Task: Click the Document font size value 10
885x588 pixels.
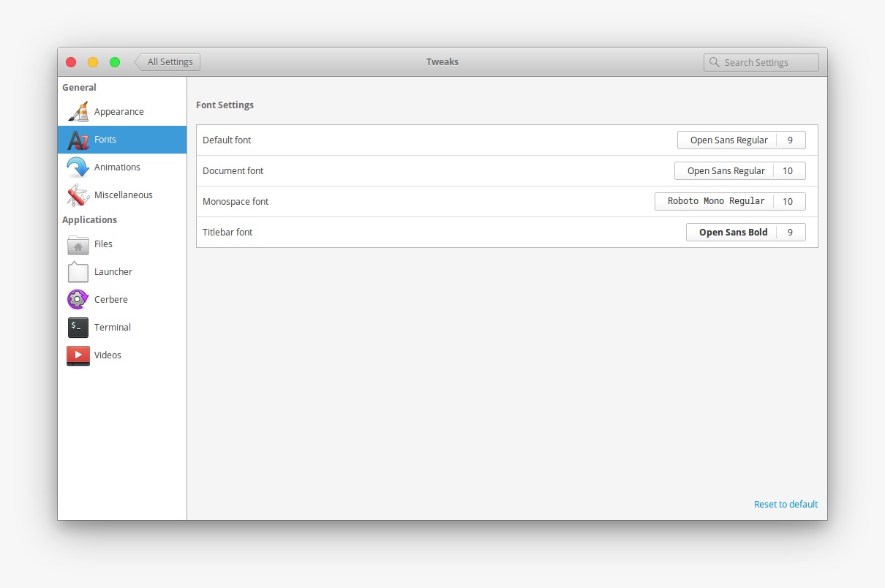Action: pos(789,170)
